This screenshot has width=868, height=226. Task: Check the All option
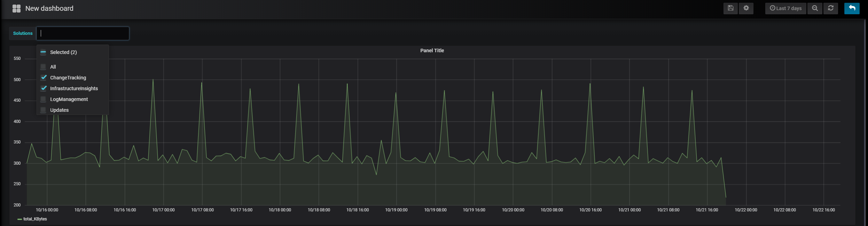43,67
